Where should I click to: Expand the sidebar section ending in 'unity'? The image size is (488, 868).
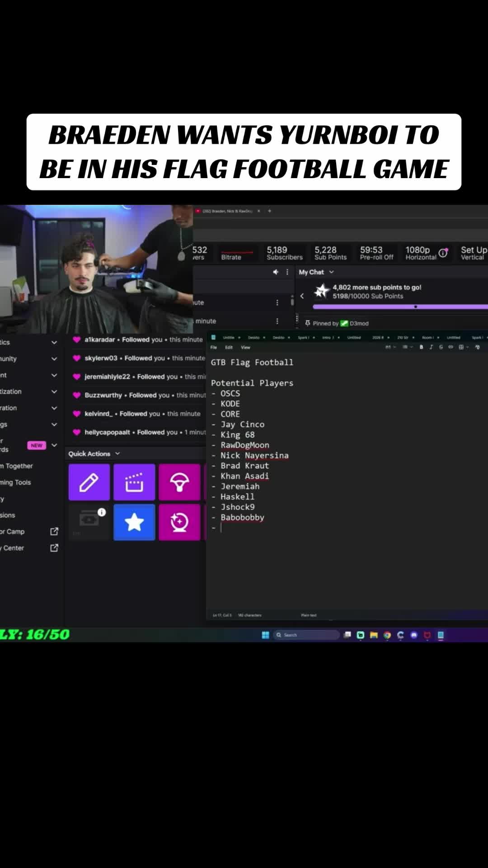pyautogui.click(x=54, y=359)
